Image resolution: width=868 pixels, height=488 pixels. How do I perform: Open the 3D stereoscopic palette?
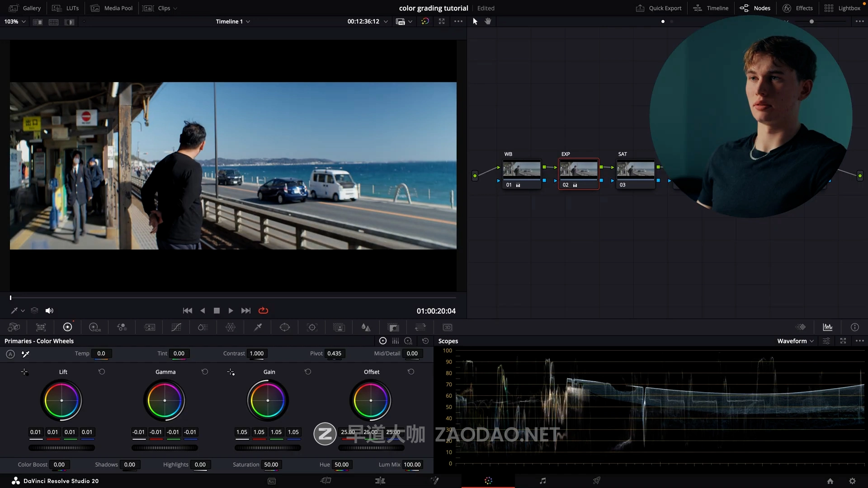coord(448,327)
